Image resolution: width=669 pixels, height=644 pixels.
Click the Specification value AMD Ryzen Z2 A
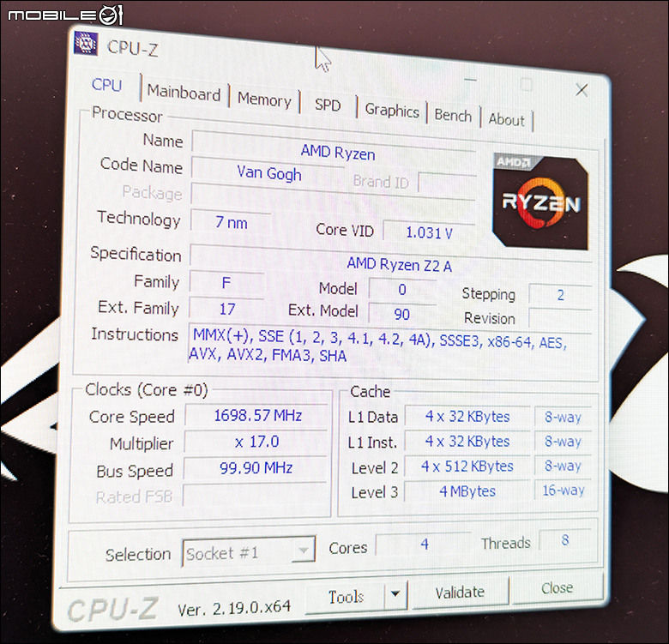click(x=391, y=260)
